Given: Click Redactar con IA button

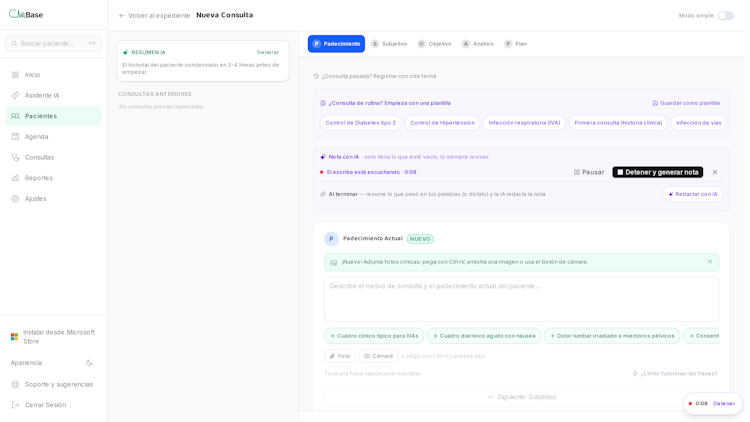Looking at the screenshot, I should pos(693,194).
